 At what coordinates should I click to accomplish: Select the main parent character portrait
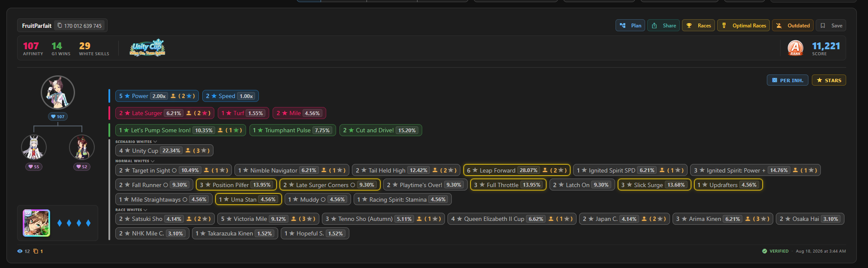[x=58, y=92]
